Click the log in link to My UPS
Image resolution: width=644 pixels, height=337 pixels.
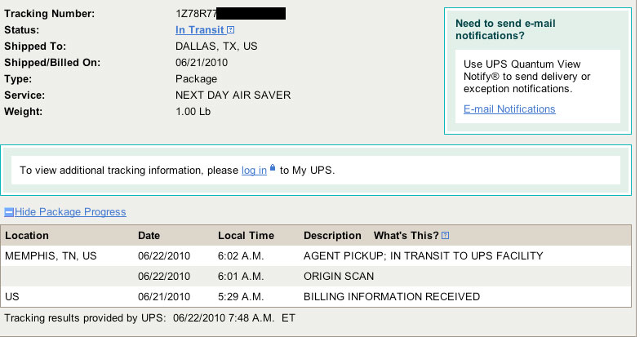point(254,170)
